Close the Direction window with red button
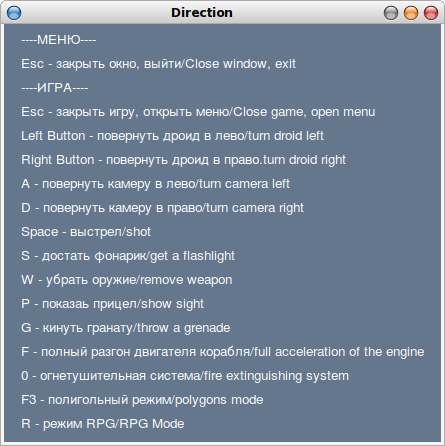Image resolution: width=445 pixels, height=446 pixels. click(x=431, y=13)
